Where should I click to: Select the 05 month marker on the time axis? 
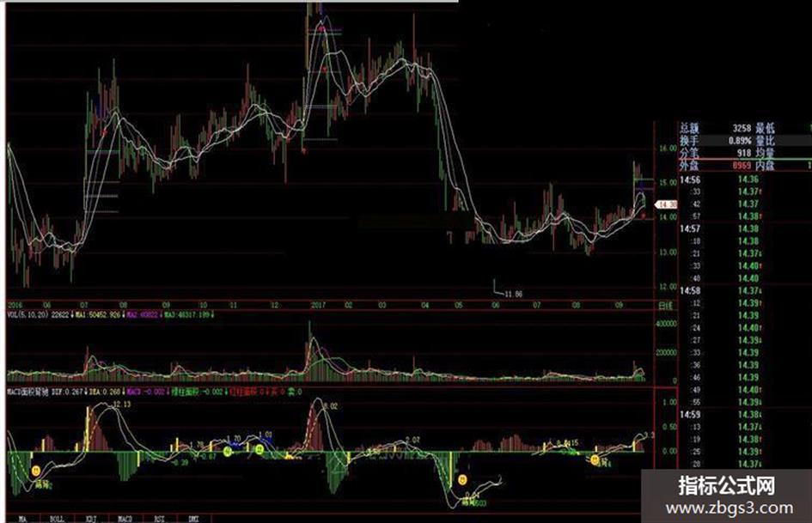(x=459, y=305)
